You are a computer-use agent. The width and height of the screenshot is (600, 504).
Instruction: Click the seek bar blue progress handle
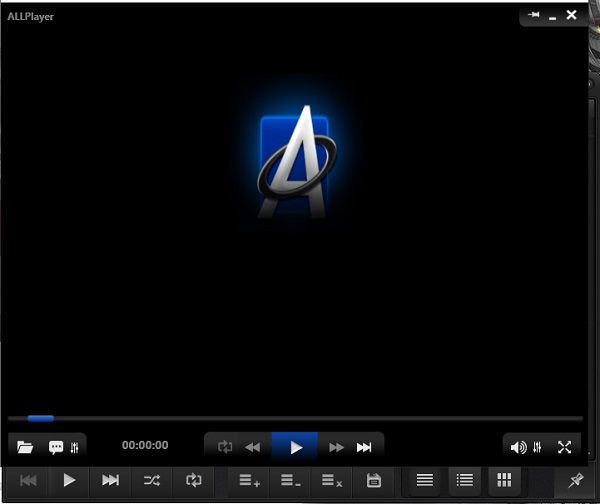pyautogui.click(x=41, y=419)
